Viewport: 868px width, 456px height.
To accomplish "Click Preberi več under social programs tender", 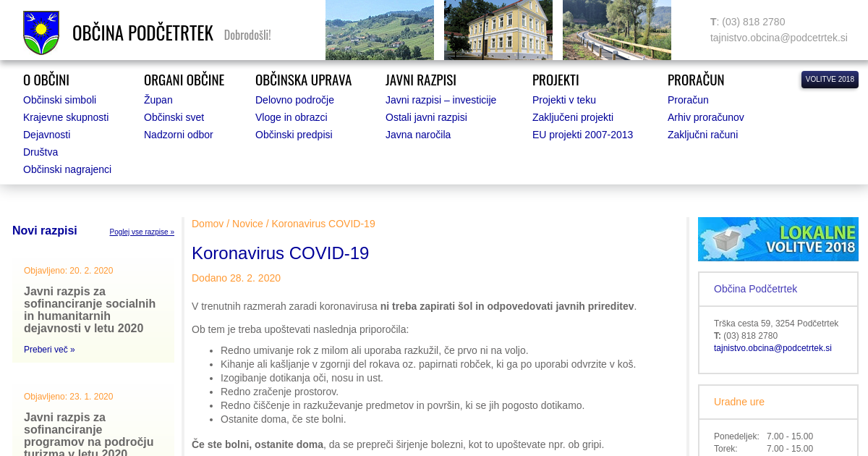I will pyautogui.click(x=49, y=350).
